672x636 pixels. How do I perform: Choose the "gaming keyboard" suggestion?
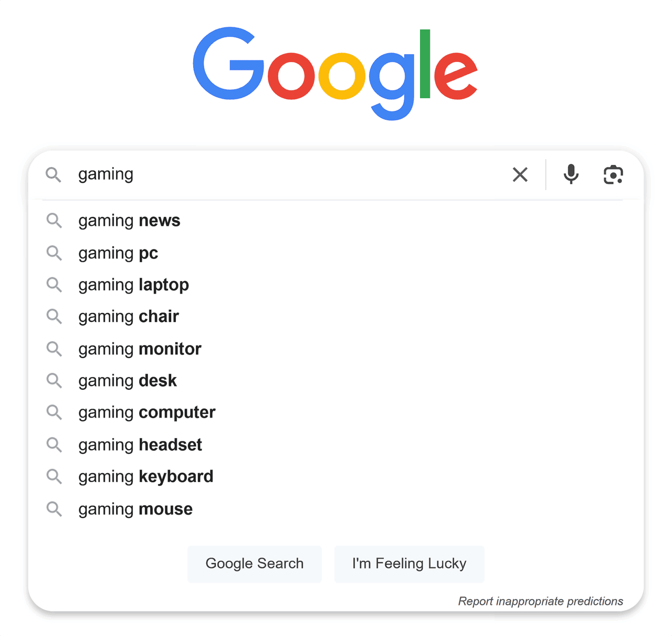pyautogui.click(x=145, y=476)
